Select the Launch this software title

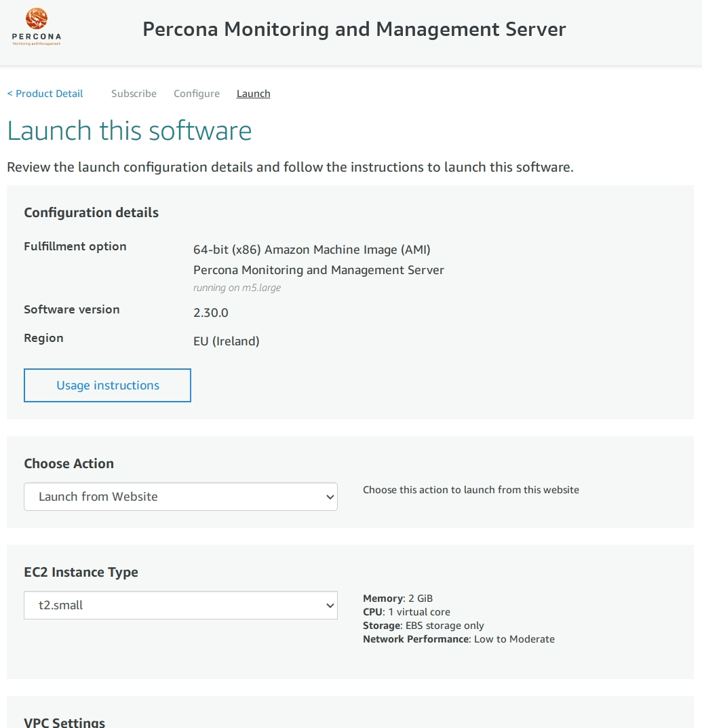pyautogui.click(x=130, y=130)
